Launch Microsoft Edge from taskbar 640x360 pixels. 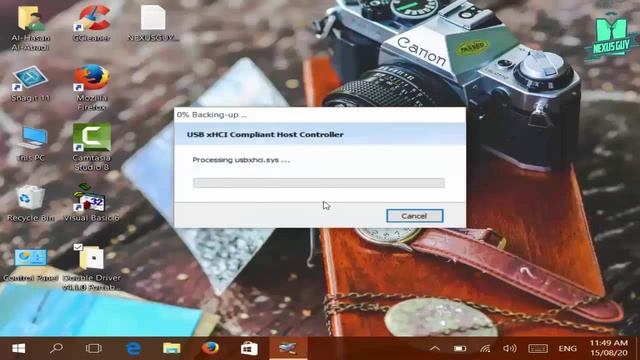tap(133, 348)
